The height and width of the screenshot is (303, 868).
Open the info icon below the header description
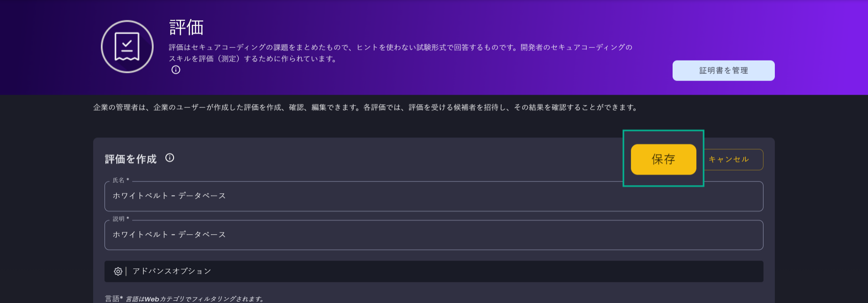[176, 70]
